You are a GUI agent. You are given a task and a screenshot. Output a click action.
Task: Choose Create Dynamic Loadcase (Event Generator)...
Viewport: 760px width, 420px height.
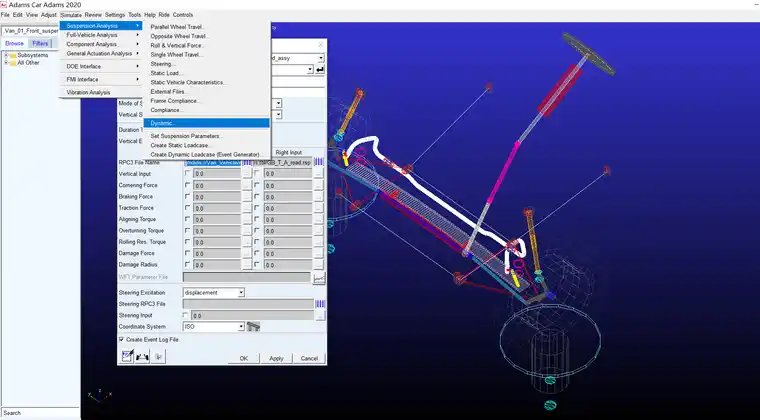(x=206, y=155)
